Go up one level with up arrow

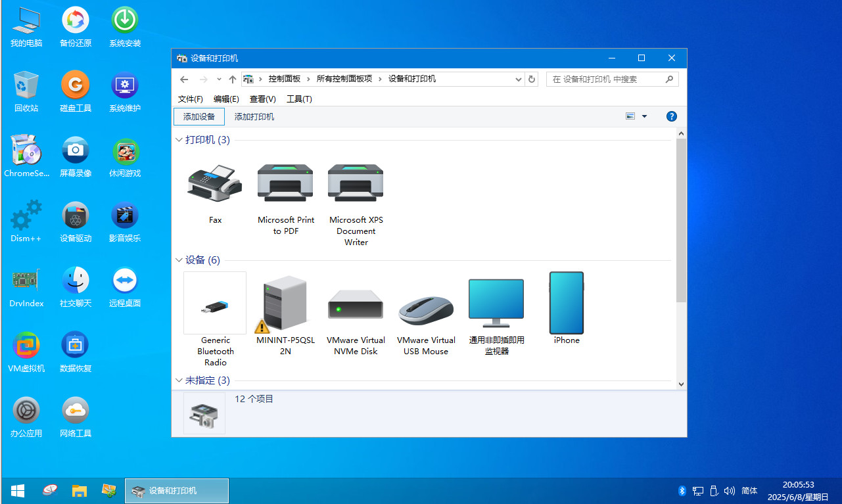[x=232, y=79]
